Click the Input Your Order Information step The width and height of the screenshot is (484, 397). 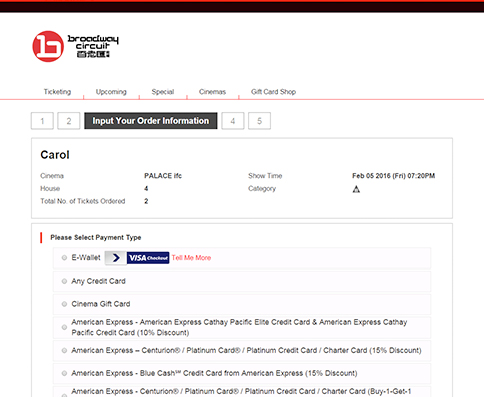tap(151, 121)
